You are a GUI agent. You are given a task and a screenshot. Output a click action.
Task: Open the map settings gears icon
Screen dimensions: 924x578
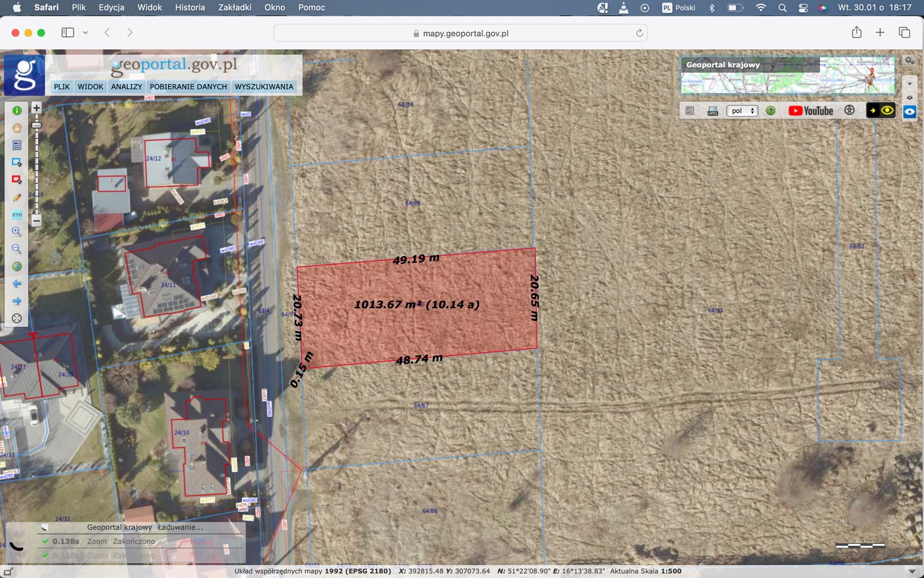[910, 61]
